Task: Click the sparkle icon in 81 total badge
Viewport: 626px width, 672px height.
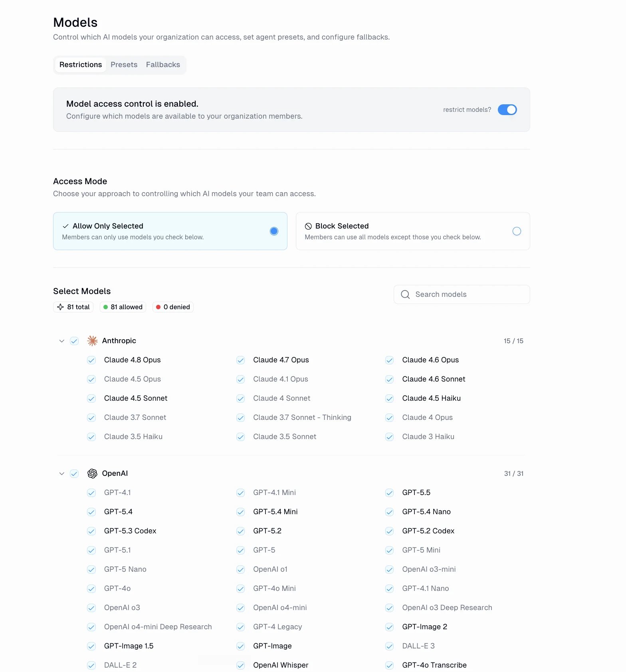Action: 60,307
